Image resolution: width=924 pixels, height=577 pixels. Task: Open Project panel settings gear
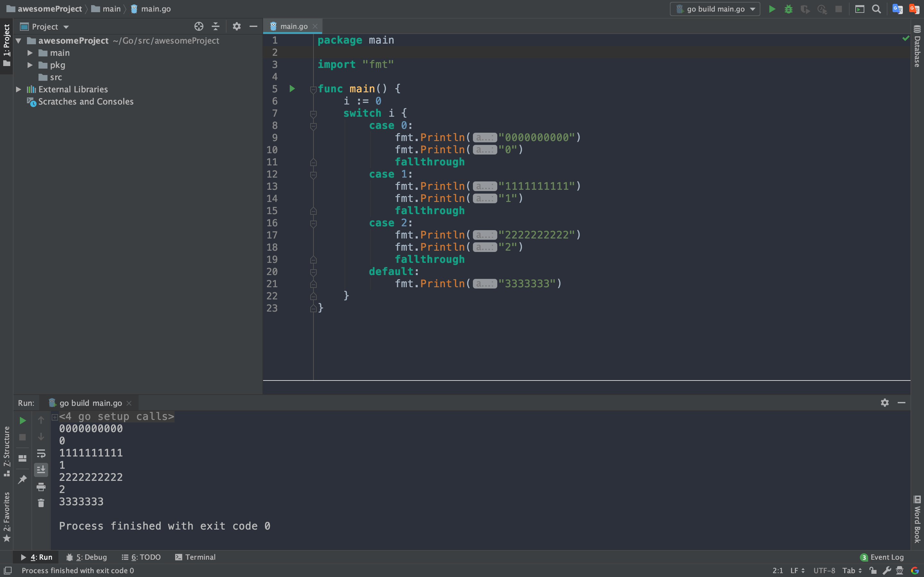tap(237, 26)
